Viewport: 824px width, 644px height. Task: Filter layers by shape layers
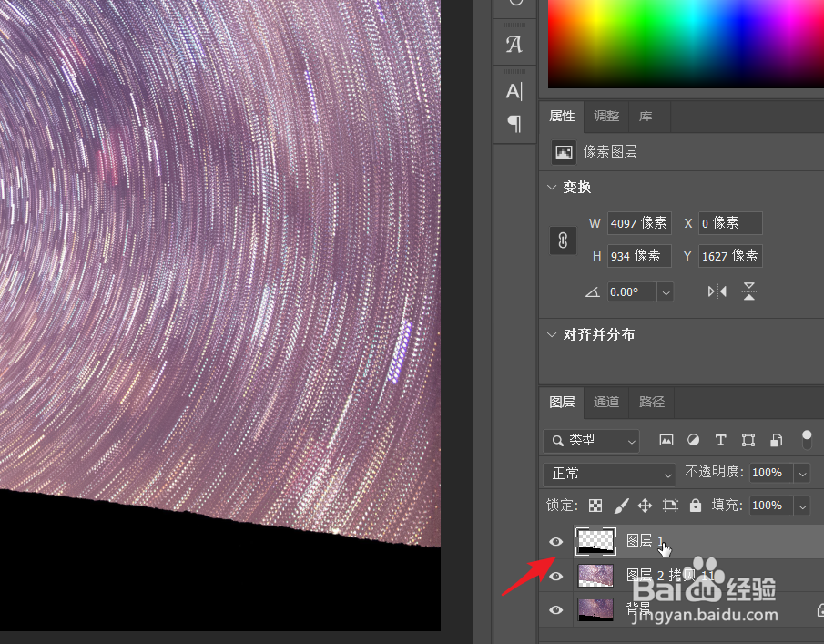pos(748,440)
